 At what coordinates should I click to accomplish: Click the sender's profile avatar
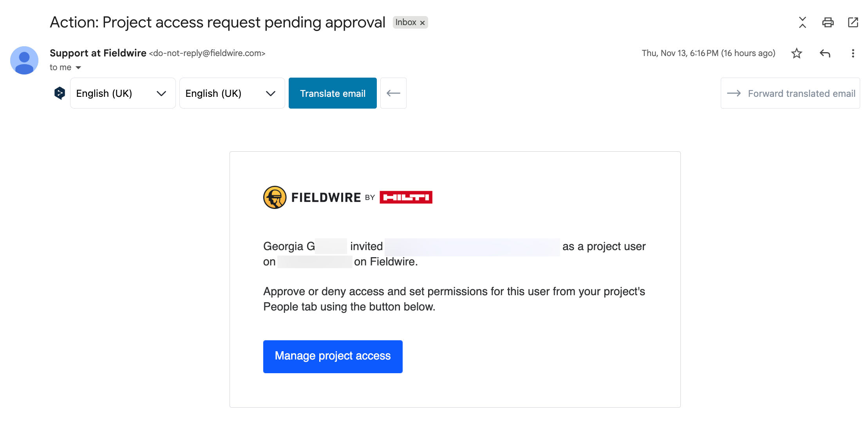(24, 60)
